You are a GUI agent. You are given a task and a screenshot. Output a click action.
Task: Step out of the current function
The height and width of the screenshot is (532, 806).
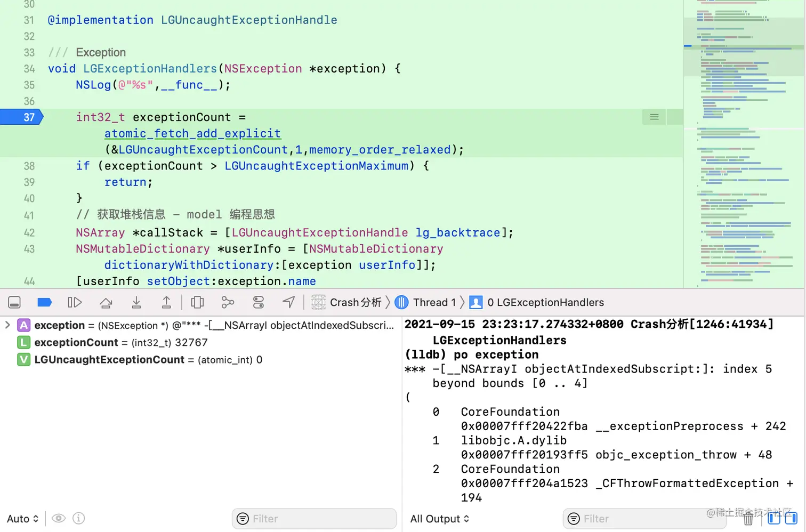coord(166,303)
